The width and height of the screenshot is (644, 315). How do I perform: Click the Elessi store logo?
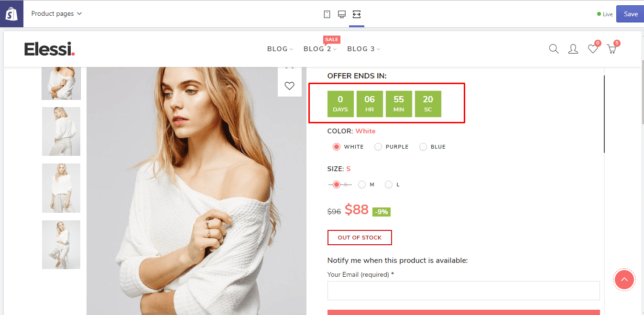point(50,48)
